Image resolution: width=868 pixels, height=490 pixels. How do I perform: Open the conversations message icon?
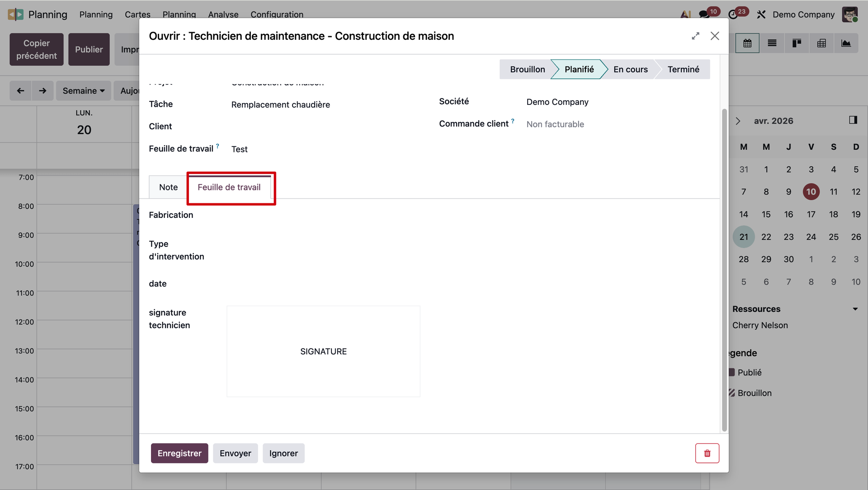pos(704,14)
